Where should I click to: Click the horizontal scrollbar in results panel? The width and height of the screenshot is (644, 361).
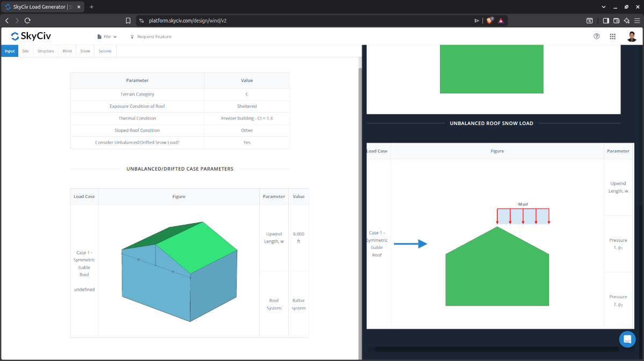pyautogui.click(x=496, y=349)
